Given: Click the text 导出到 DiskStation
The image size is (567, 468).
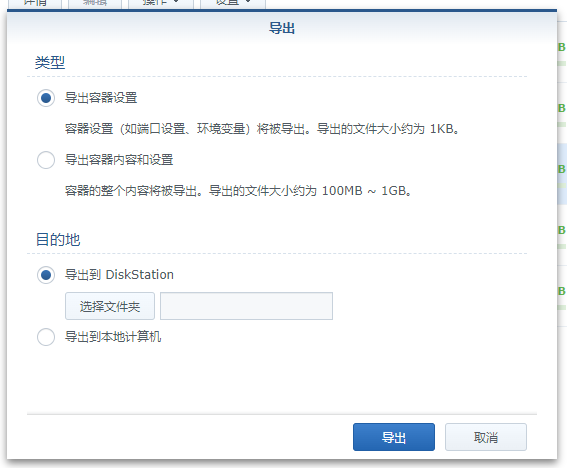Looking at the screenshot, I should pyautogui.click(x=119, y=275).
